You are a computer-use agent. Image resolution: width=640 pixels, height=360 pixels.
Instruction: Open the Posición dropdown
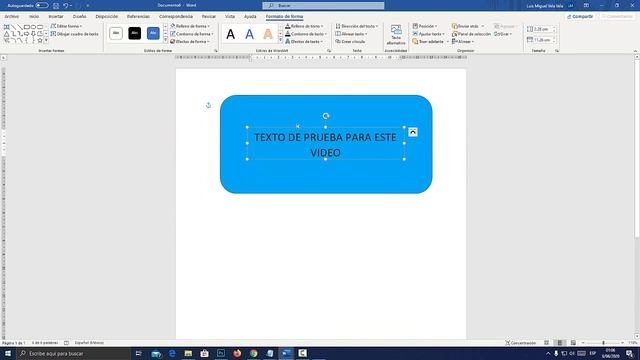(x=425, y=26)
